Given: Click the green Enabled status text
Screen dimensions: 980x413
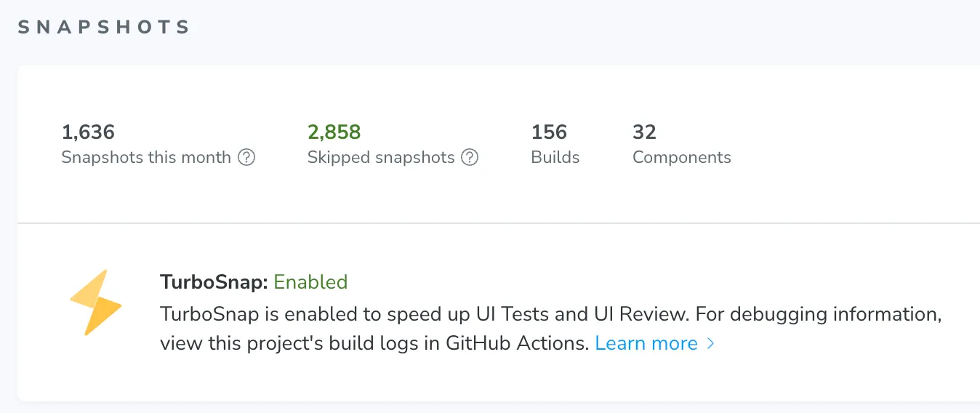Looking at the screenshot, I should (x=310, y=282).
